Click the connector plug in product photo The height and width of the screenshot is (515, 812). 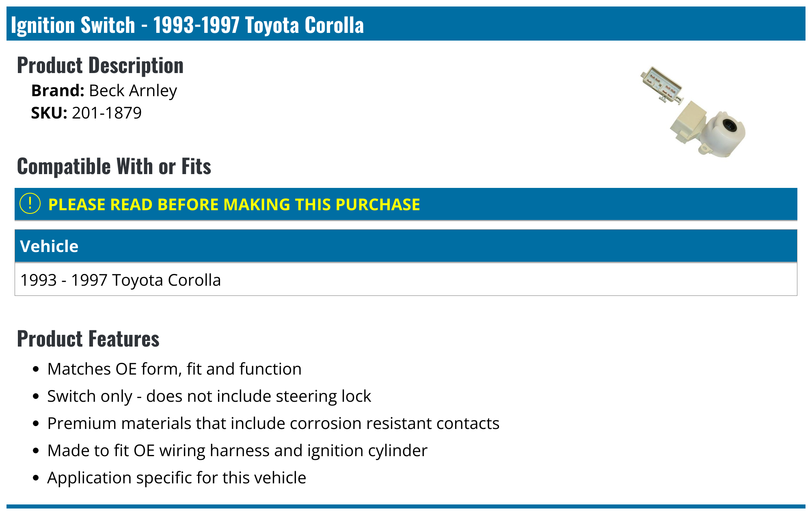(x=661, y=83)
